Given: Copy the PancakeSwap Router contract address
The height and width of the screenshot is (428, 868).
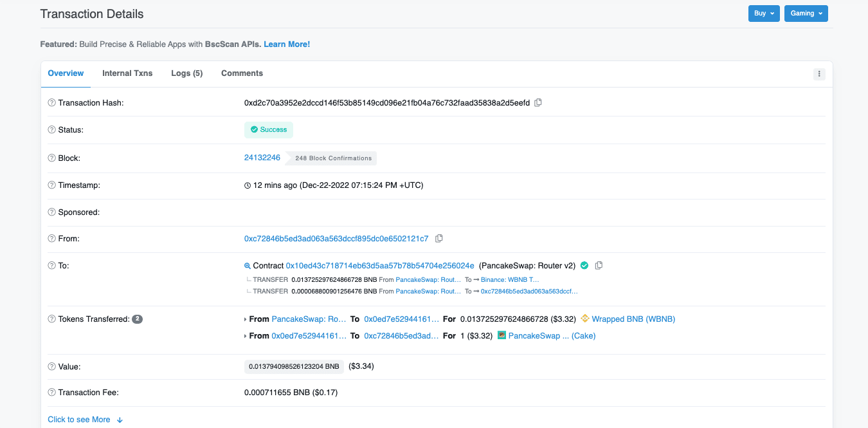Looking at the screenshot, I should point(599,265).
